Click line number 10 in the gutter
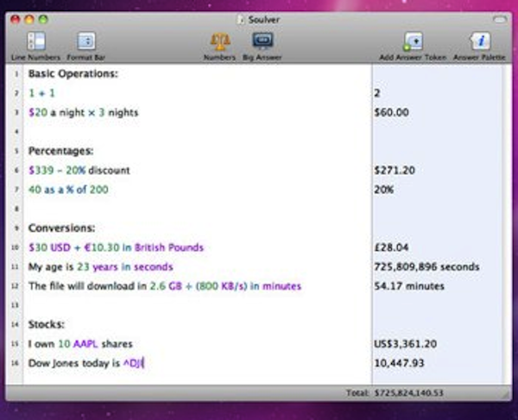The image size is (518, 420). (15, 248)
